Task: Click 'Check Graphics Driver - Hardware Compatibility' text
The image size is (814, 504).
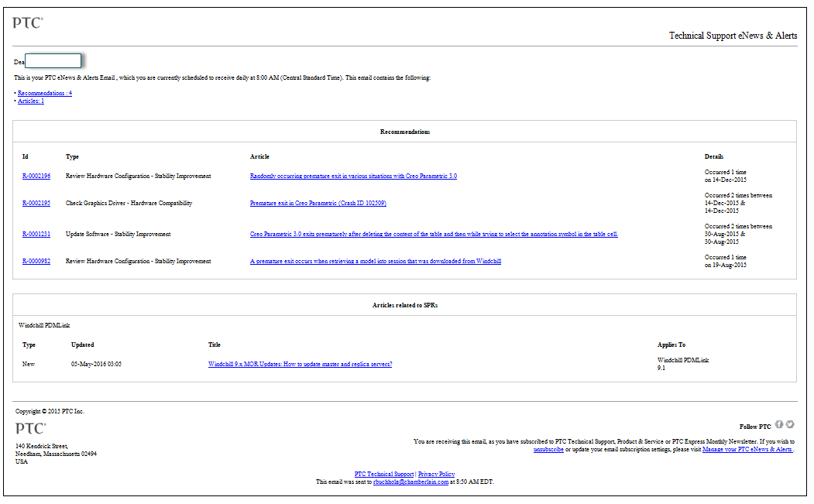Action: click(129, 203)
